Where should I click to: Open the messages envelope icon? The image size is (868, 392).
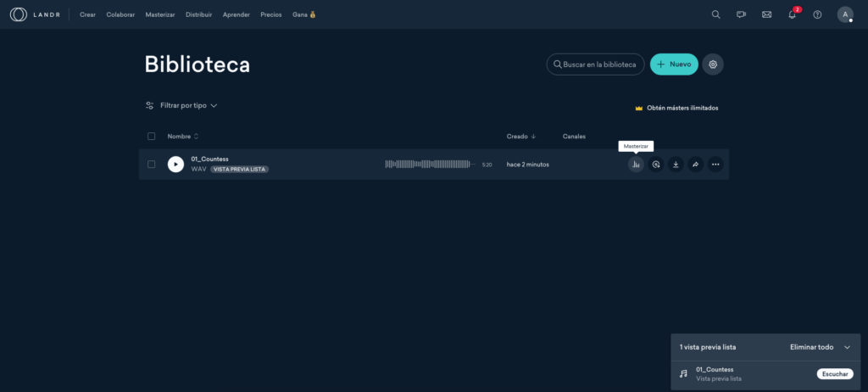[766, 14]
